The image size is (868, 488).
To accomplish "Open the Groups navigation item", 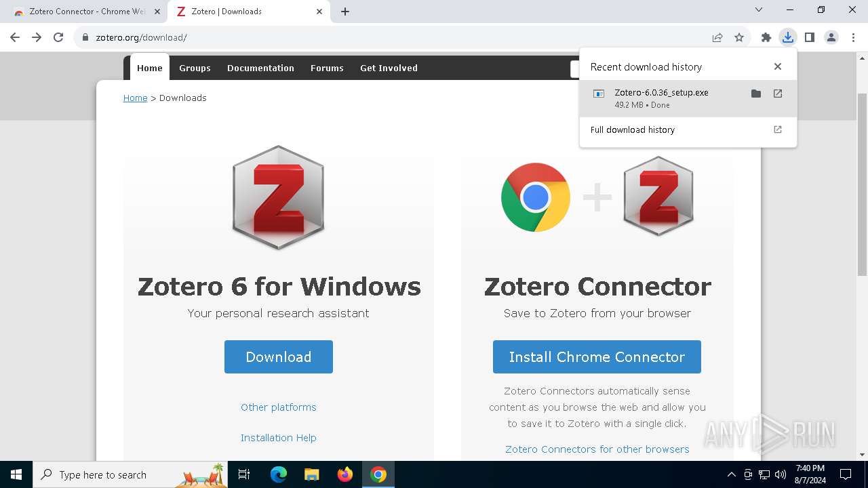I will (195, 68).
